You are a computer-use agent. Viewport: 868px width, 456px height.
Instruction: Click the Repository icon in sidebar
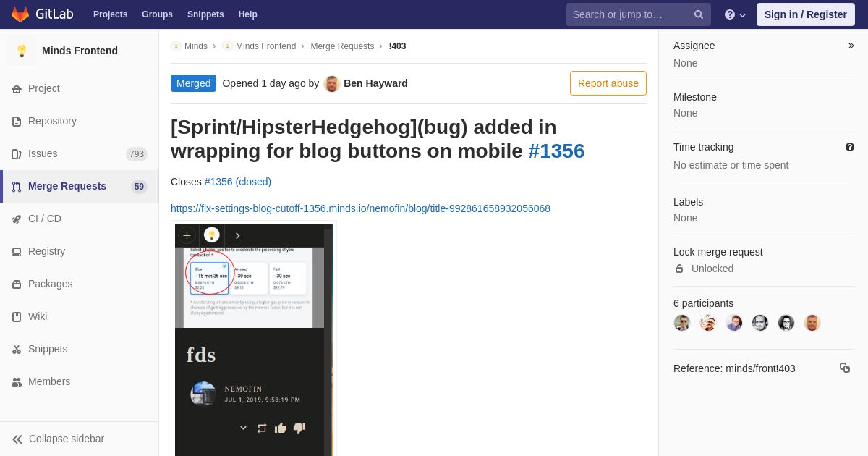tap(17, 122)
